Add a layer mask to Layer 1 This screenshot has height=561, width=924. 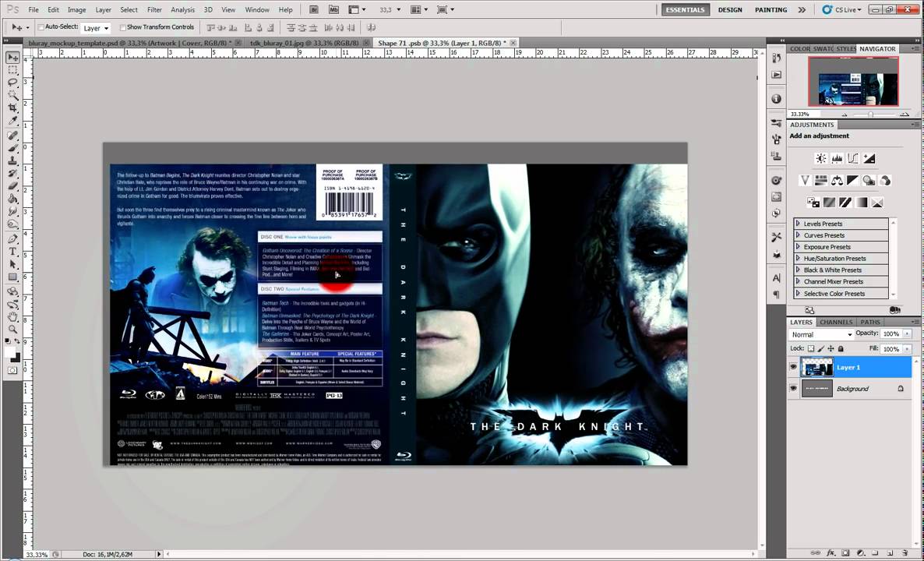(845, 554)
